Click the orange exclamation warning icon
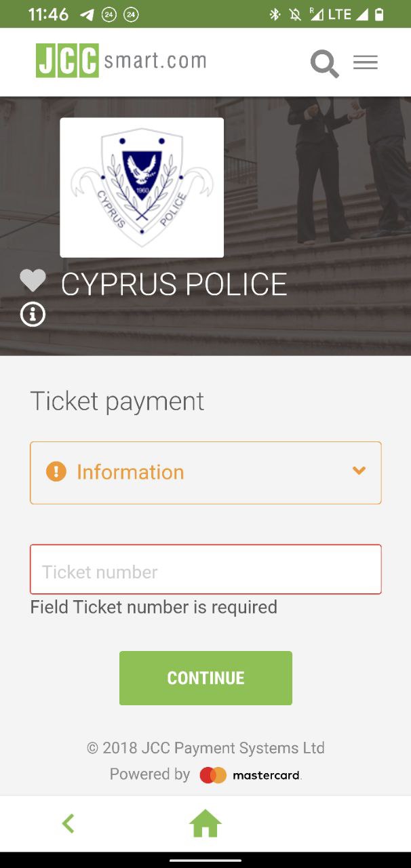Screen dimensions: 411x868 56,471
